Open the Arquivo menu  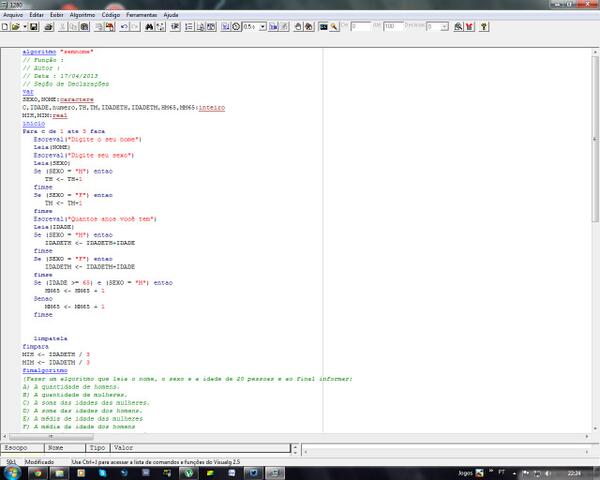[13, 15]
